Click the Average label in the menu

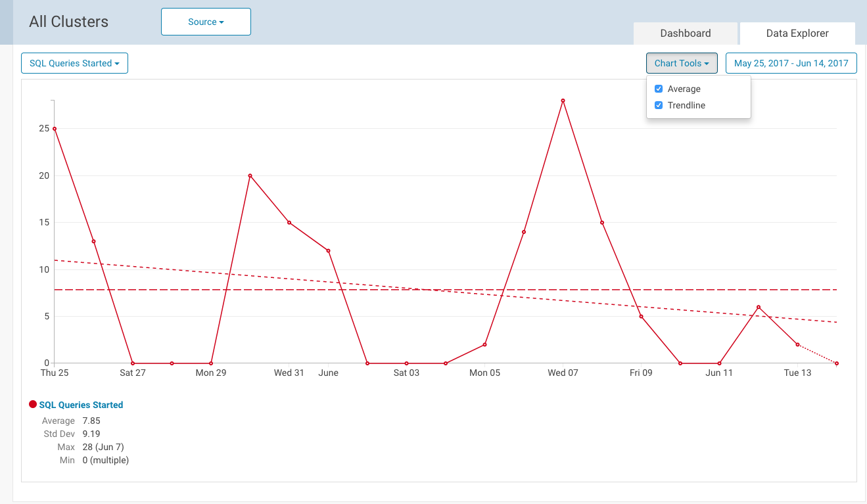684,89
